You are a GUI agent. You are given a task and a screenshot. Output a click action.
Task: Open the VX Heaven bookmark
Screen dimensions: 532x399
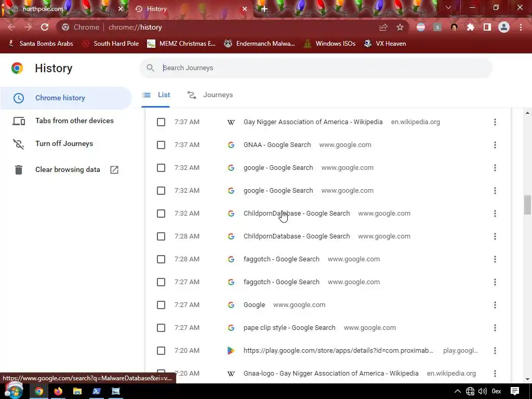click(x=385, y=44)
